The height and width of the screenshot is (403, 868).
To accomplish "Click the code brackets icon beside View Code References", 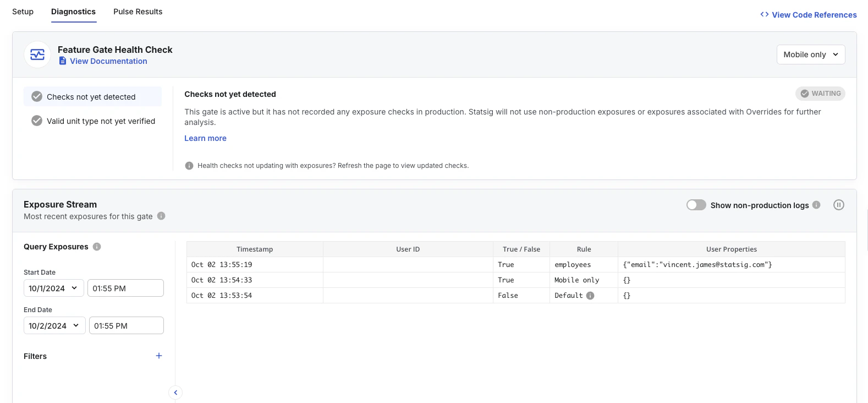I will point(765,14).
